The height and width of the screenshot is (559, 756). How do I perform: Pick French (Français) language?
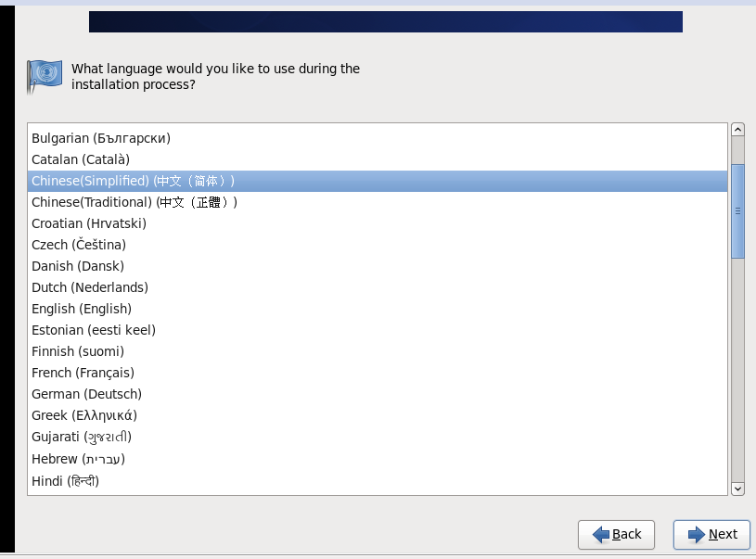[x=377, y=373]
